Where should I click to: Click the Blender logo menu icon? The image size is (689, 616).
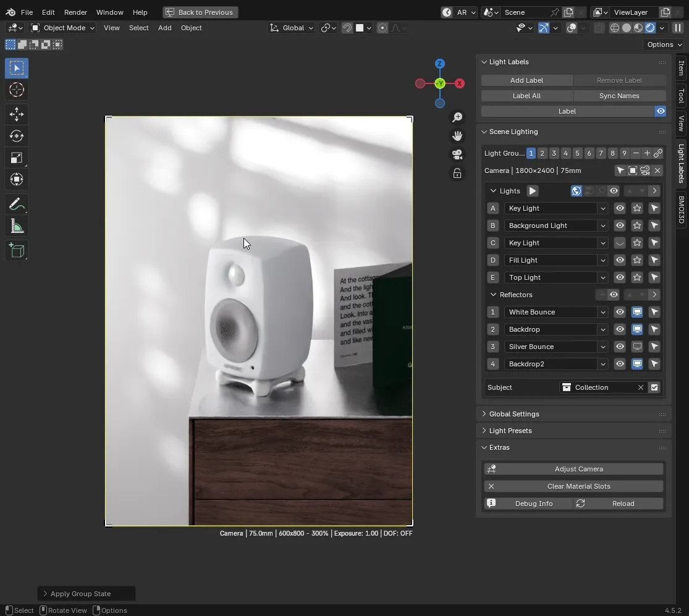pyautogui.click(x=11, y=12)
